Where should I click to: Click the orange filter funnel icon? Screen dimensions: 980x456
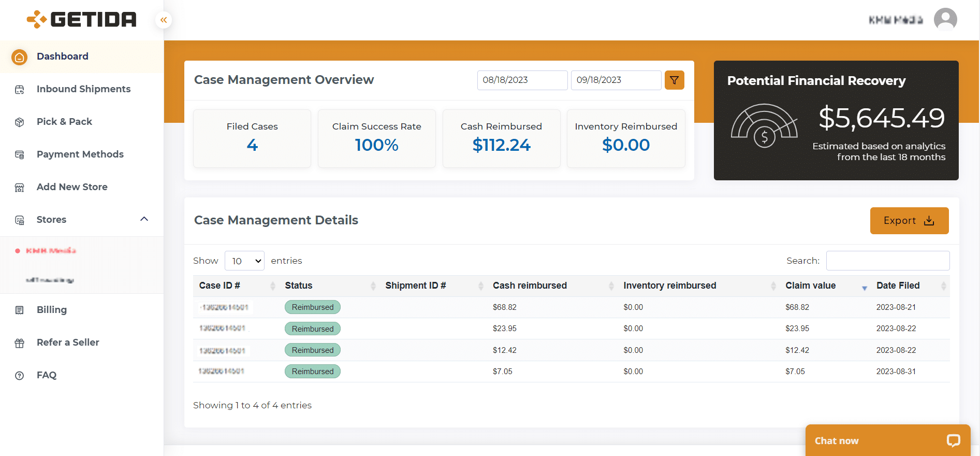pos(675,80)
